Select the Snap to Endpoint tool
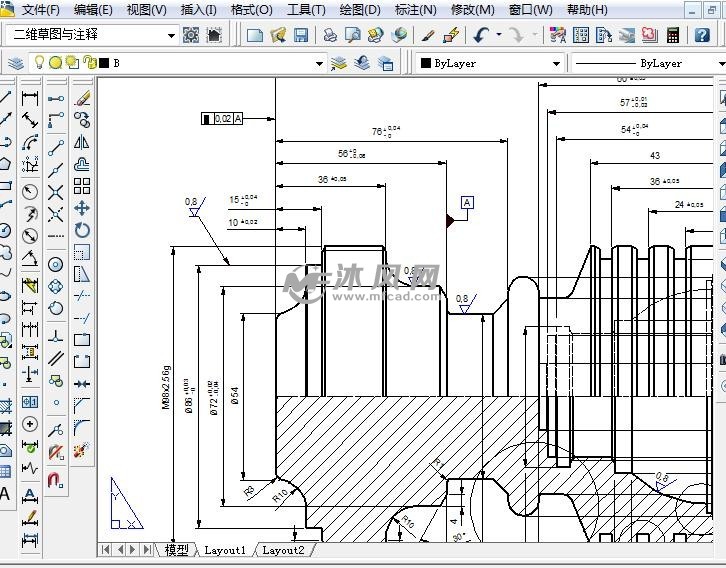This screenshot has height=568, width=726. pyautogui.click(x=56, y=149)
